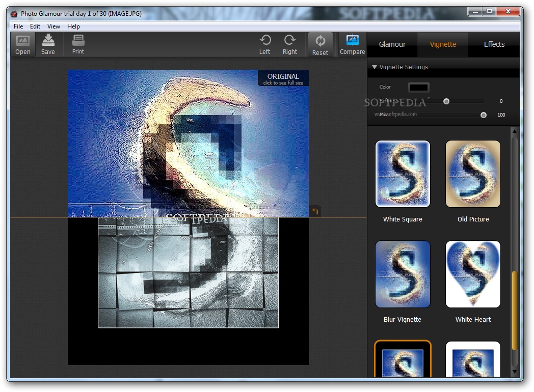Minimize the Photo Glamour window

pos(475,12)
